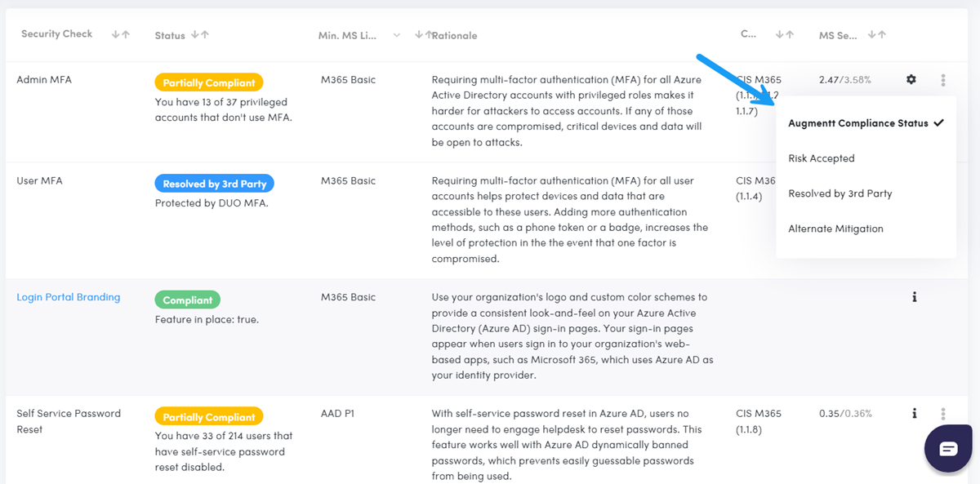Select the checked Augmentt Compliance Status option
This screenshot has height=484, width=980.
tap(866, 123)
